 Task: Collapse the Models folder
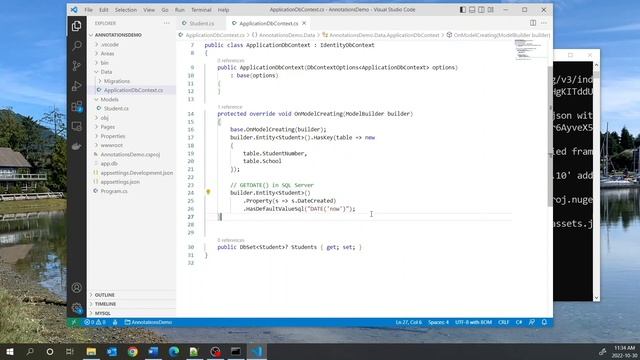[x=109, y=99]
